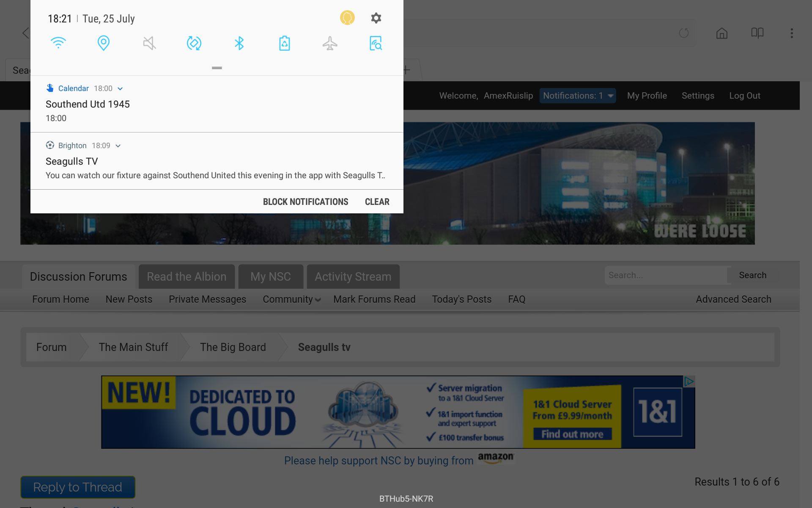Toggle Airplane mode quick setting
This screenshot has height=508, width=812.
(330, 43)
